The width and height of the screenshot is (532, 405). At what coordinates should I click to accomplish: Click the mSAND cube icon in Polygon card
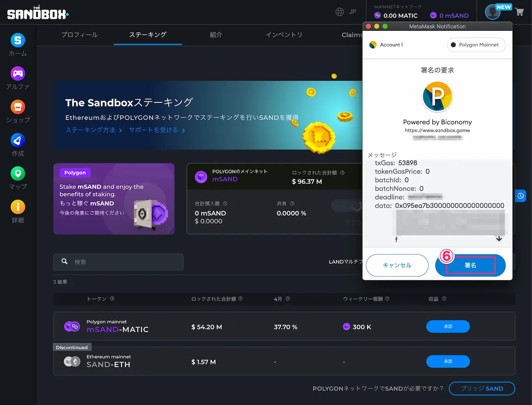pyautogui.click(x=201, y=177)
